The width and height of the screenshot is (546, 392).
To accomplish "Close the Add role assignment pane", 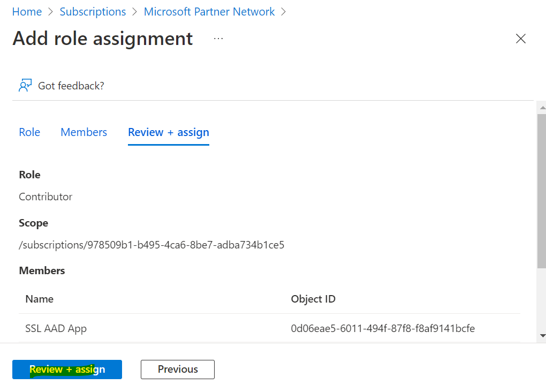I will [521, 39].
